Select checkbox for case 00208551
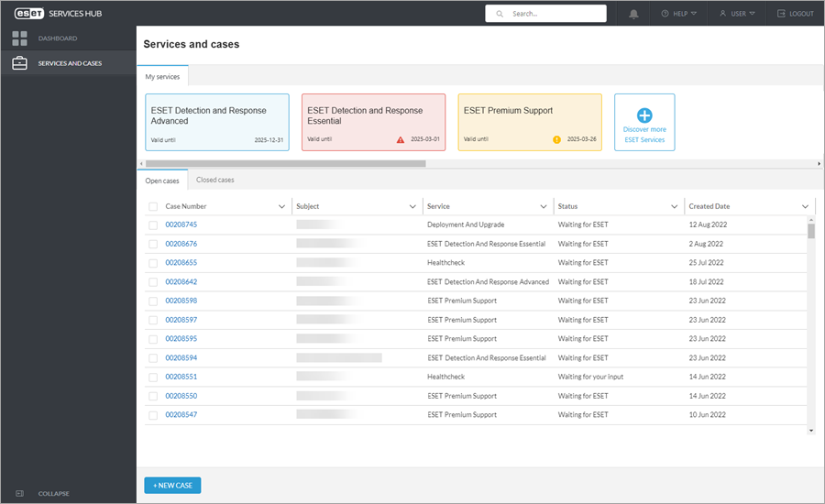The height and width of the screenshot is (504, 825). tap(153, 377)
